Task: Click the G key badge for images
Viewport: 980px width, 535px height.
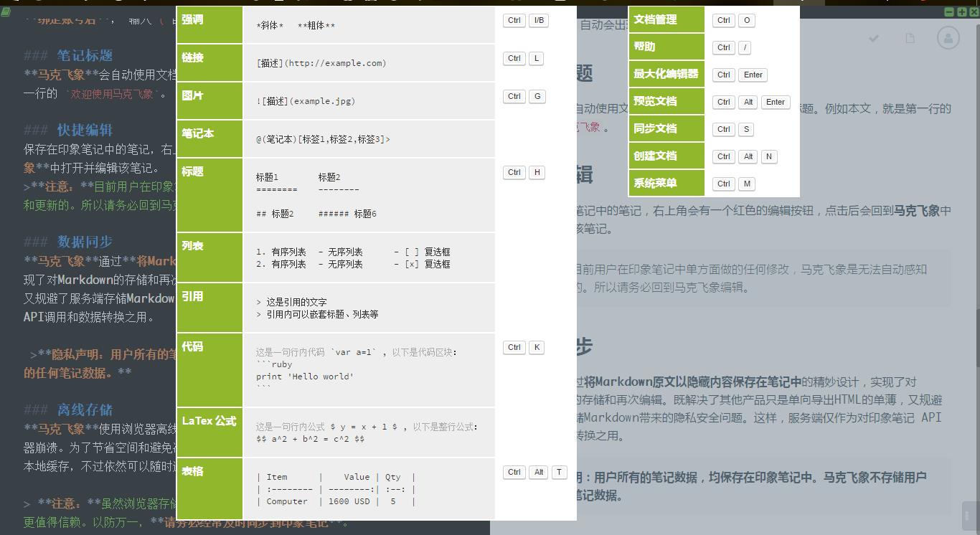Action: (x=537, y=96)
